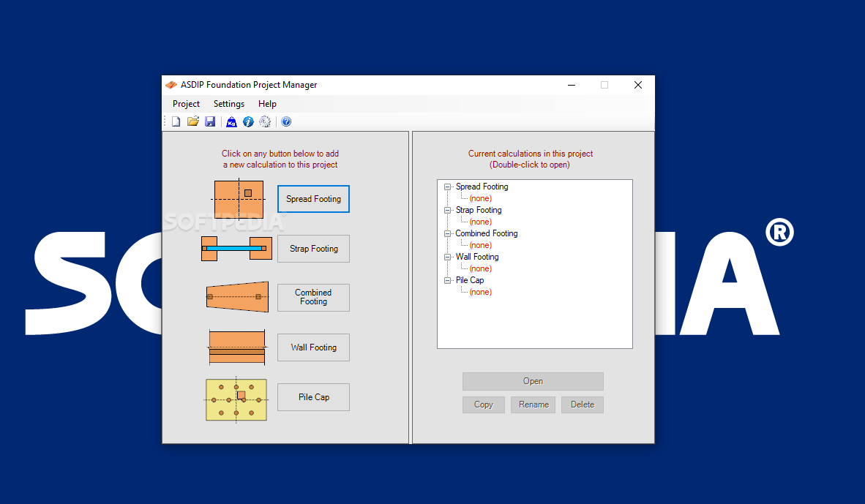Collapse the Wall Footing tree node
This screenshot has width=865, height=504.
(447, 257)
